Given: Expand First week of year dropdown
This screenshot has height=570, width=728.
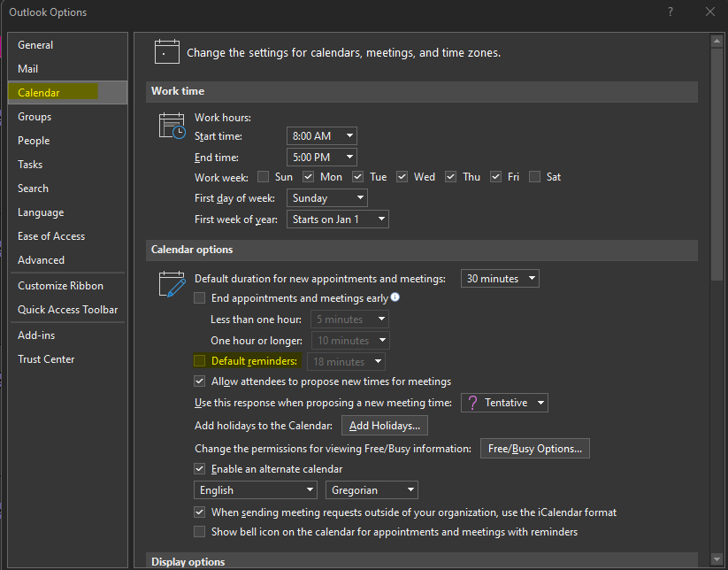Looking at the screenshot, I should coord(338,220).
